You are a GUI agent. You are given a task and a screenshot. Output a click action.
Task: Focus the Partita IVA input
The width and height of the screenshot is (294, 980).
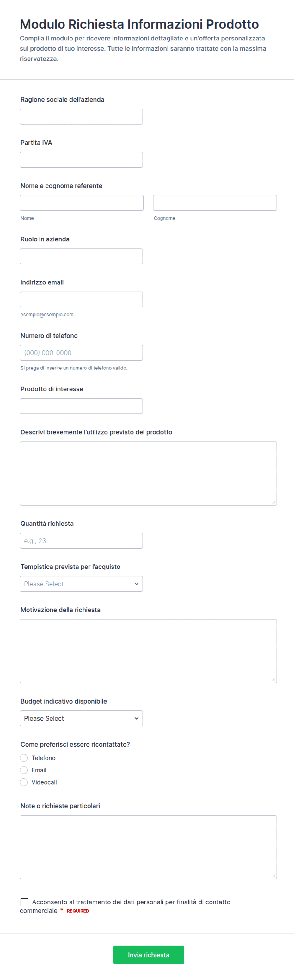coord(81,160)
